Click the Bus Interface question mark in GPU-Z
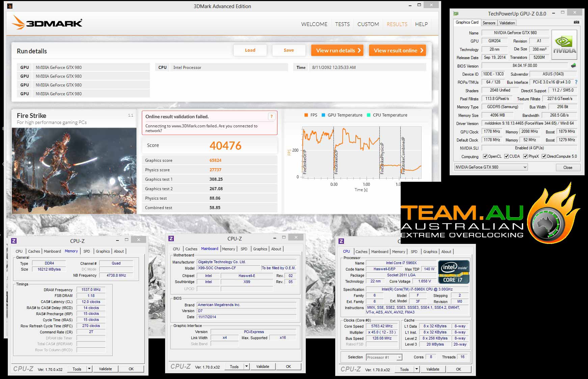The width and height of the screenshot is (588, 379). click(576, 82)
